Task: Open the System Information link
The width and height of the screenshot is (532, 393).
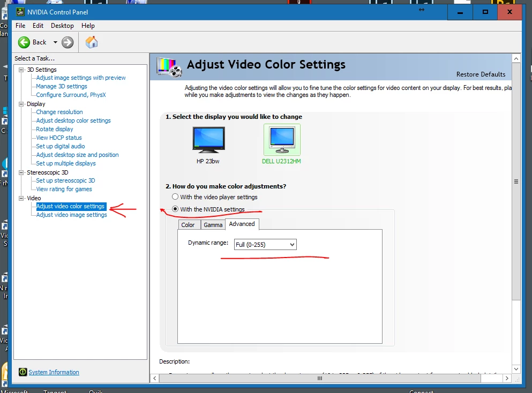Action: pyautogui.click(x=54, y=372)
